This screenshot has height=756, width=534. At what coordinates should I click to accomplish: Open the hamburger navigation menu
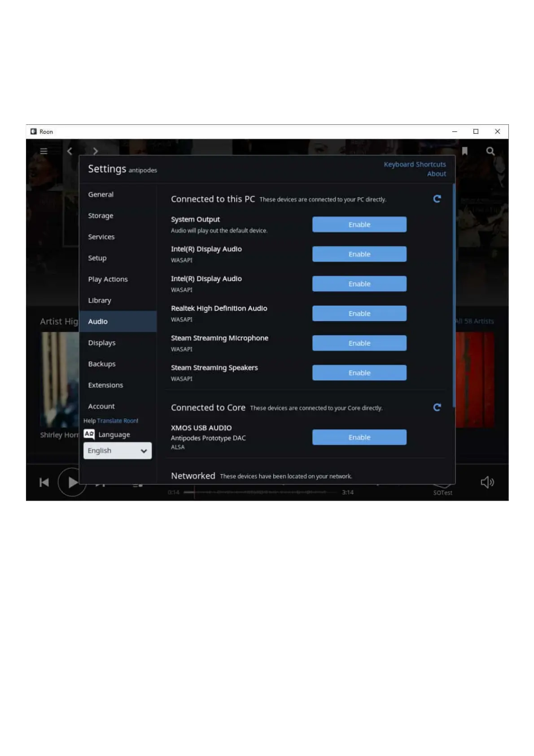(x=44, y=151)
